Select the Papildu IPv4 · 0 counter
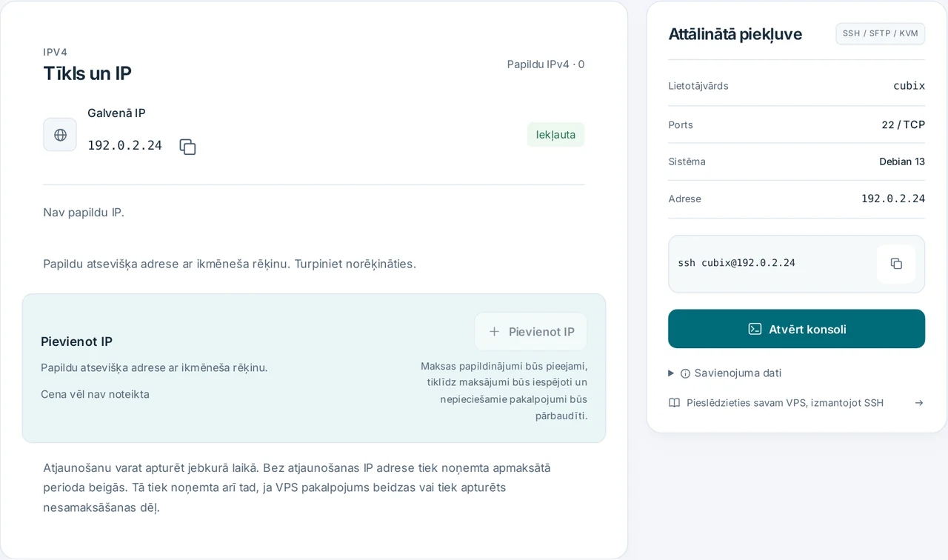This screenshot has width=948, height=560. (x=546, y=64)
